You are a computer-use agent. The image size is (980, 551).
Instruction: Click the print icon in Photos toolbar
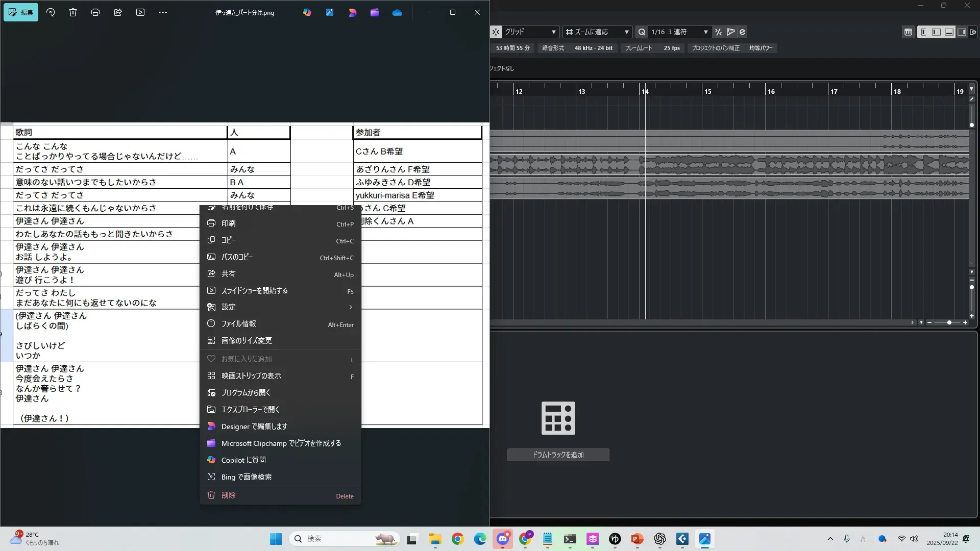click(95, 12)
